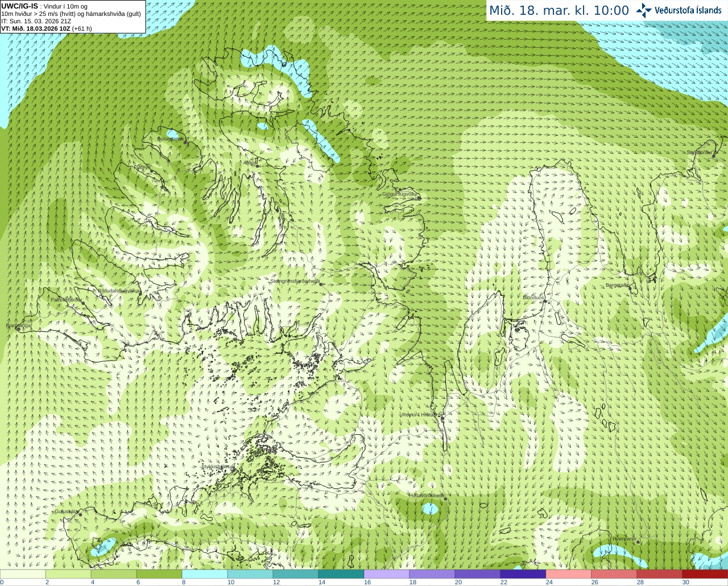Click the 'Veðurstofa Íslands' text

tap(688, 10)
